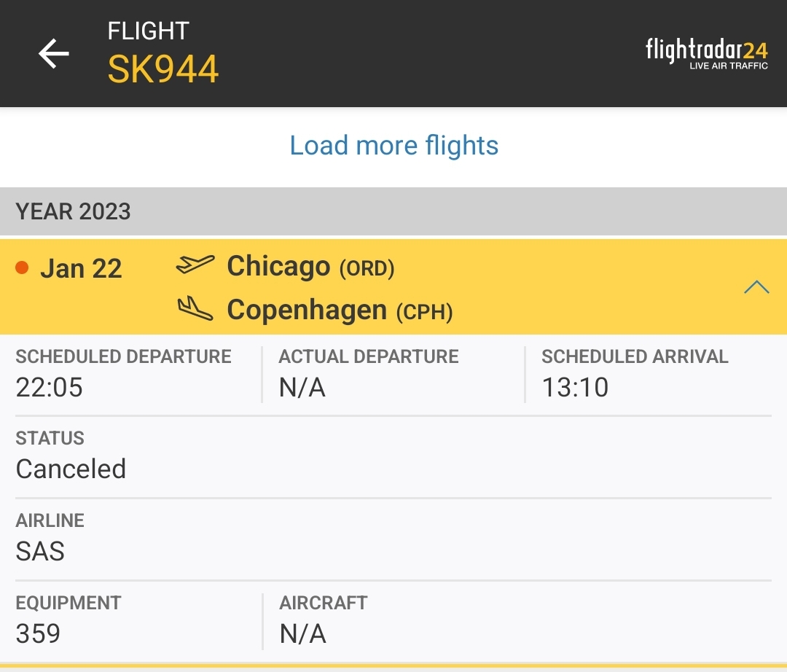Collapse the Jan 22 flight details chevron
The image size is (787, 672).
[x=756, y=286]
